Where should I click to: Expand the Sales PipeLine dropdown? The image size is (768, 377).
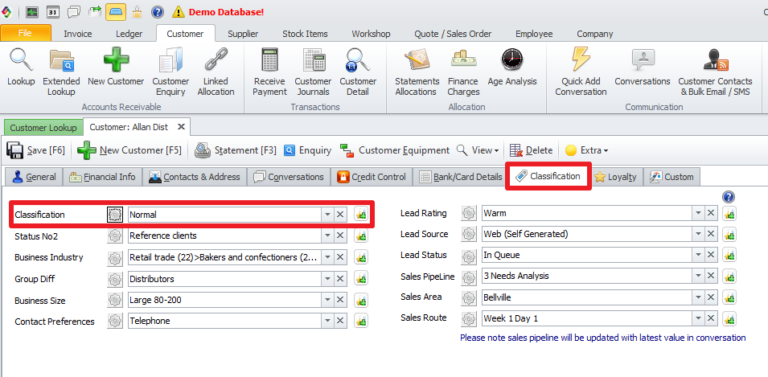point(698,276)
